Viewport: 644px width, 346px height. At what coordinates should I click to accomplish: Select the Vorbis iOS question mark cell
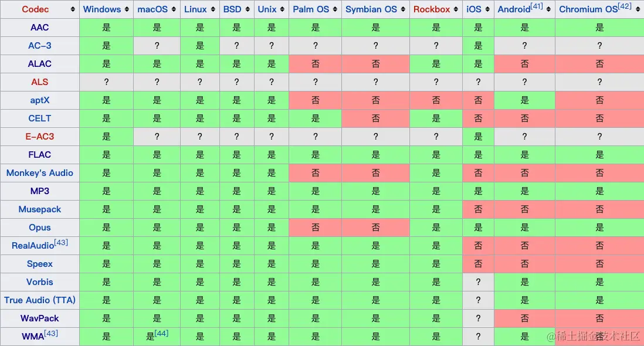pyautogui.click(x=478, y=282)
